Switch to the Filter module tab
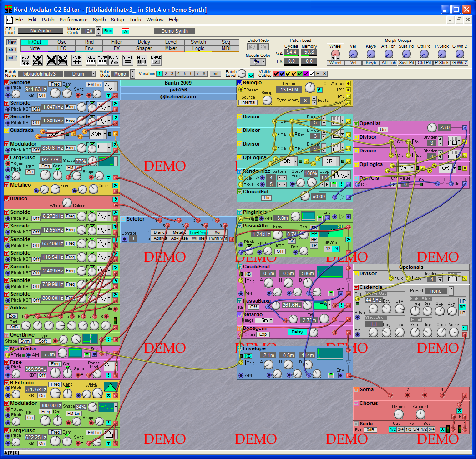 point(116,42)
